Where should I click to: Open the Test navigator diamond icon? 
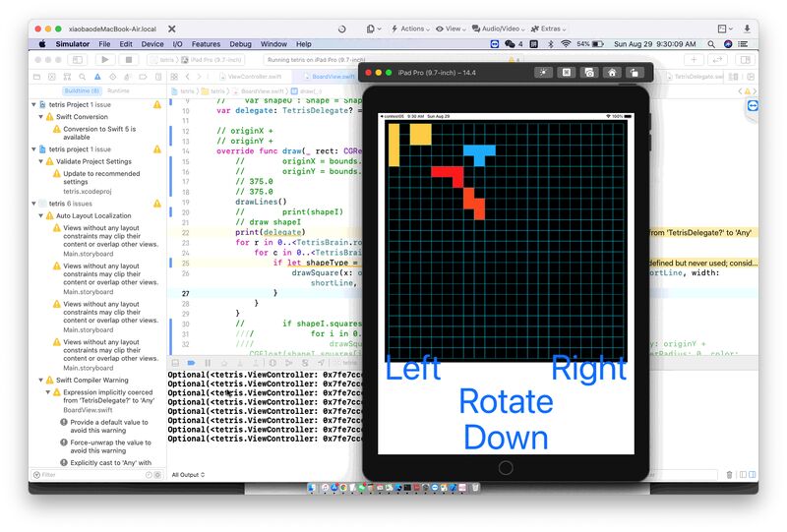[112, 77]
